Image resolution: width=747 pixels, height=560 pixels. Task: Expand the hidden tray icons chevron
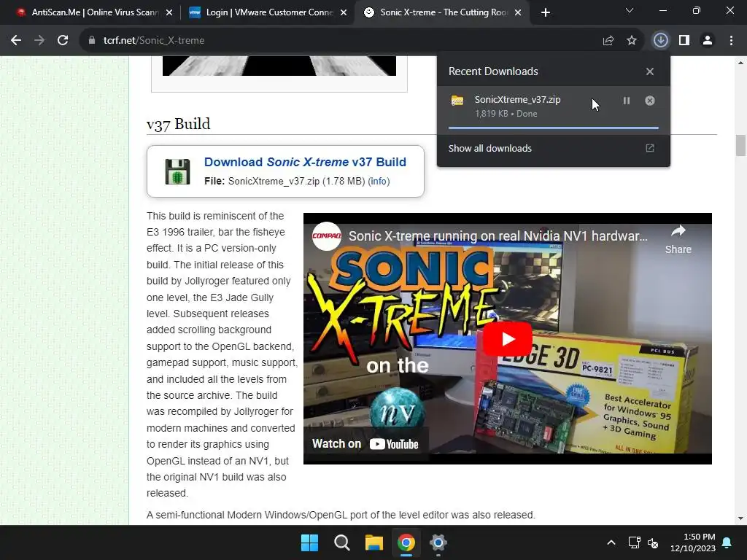tap(611, 542)
